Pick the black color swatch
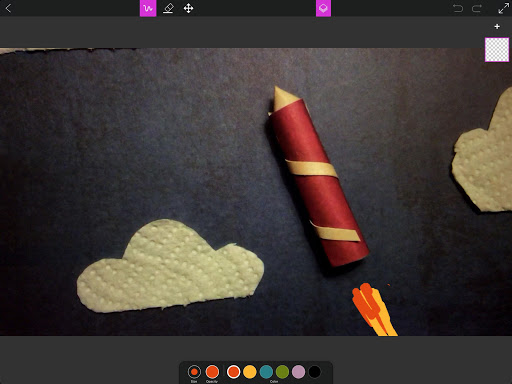Image resolution: width=512 pixels, height=384 pixels. tap(314, 372)
